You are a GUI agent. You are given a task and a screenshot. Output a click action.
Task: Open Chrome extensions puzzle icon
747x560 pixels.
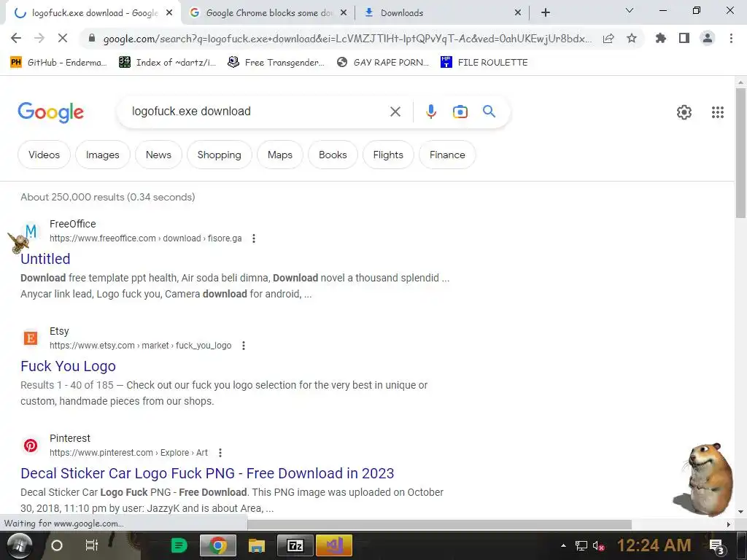[x=661, y=38]
